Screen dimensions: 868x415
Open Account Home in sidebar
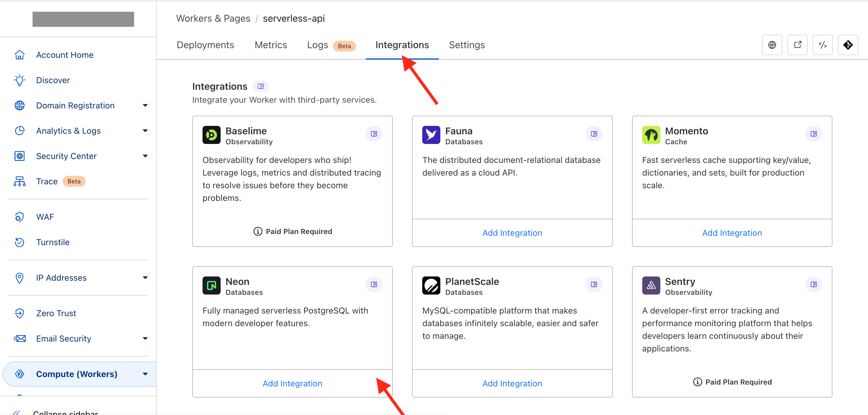tap(65, 55)
